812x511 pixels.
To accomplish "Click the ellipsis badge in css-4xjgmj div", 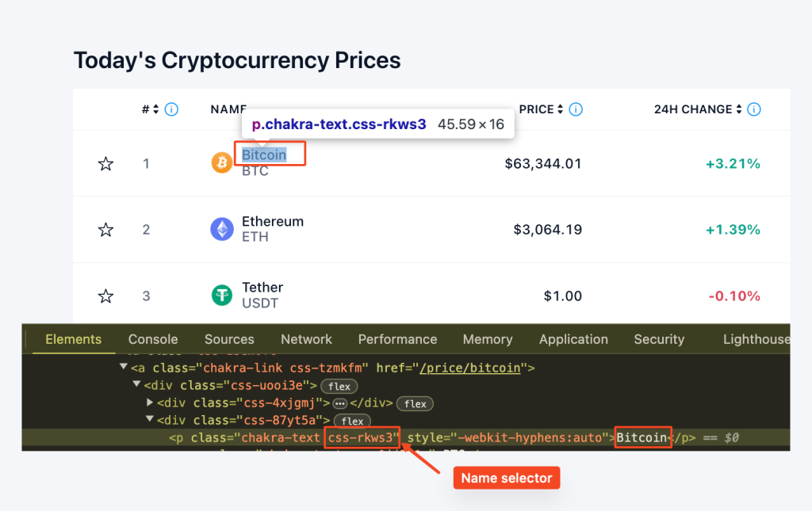I will click(339, 403).
